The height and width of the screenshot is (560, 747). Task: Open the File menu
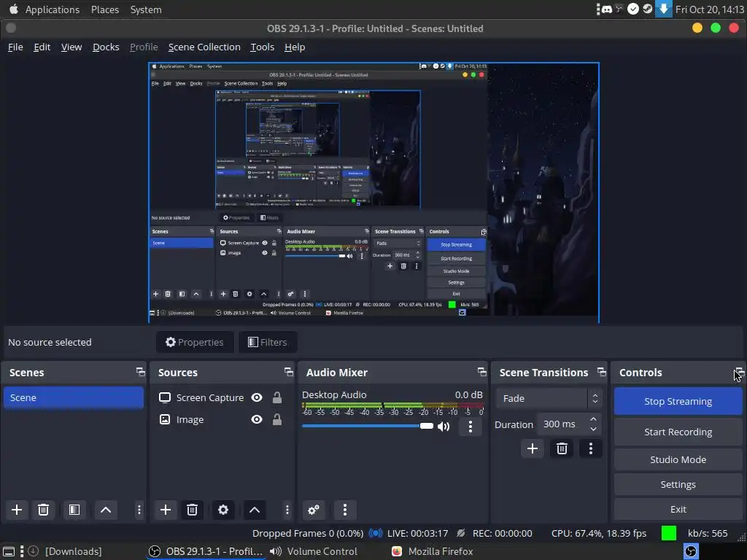pos(15,47)
